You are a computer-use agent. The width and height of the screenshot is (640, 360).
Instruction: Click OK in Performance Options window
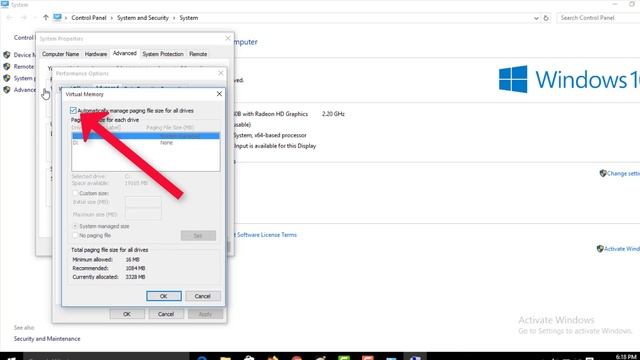click(x=127, y=314)
